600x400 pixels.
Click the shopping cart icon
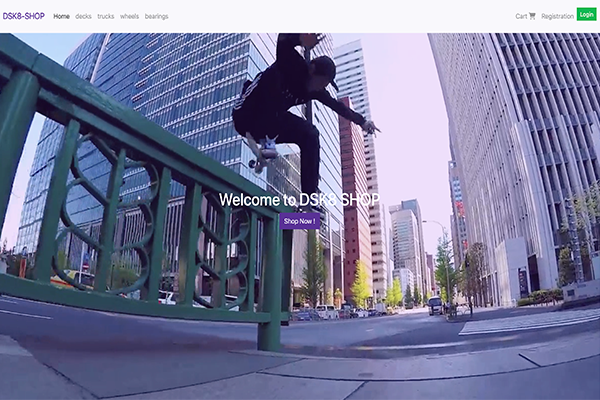532,16
